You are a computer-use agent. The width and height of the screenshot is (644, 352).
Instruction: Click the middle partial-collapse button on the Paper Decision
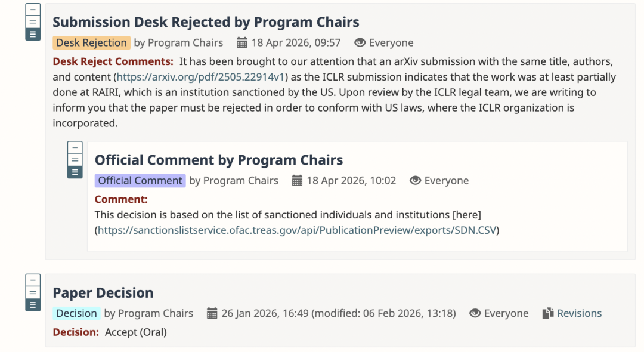[x=33, y=292]
